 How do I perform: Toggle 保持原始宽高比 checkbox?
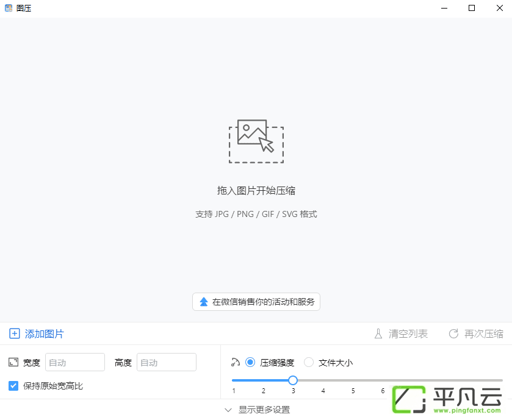pos(13,386)
